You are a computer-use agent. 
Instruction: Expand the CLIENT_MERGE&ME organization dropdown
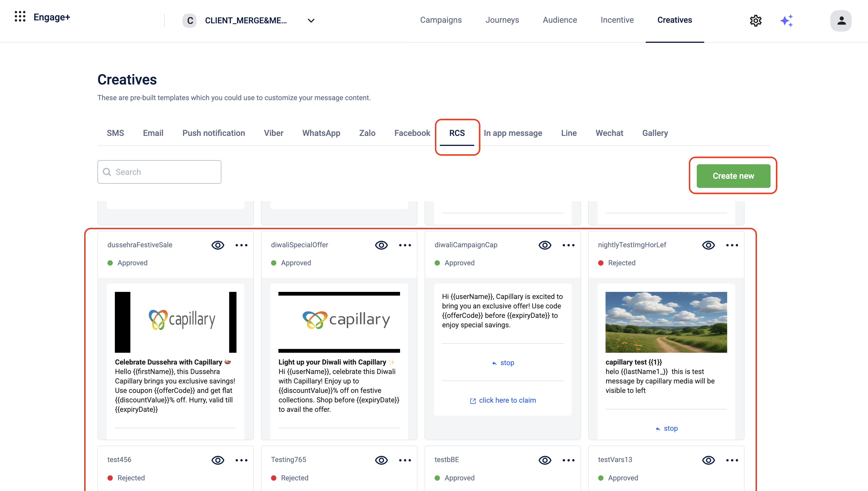(311, 21)
